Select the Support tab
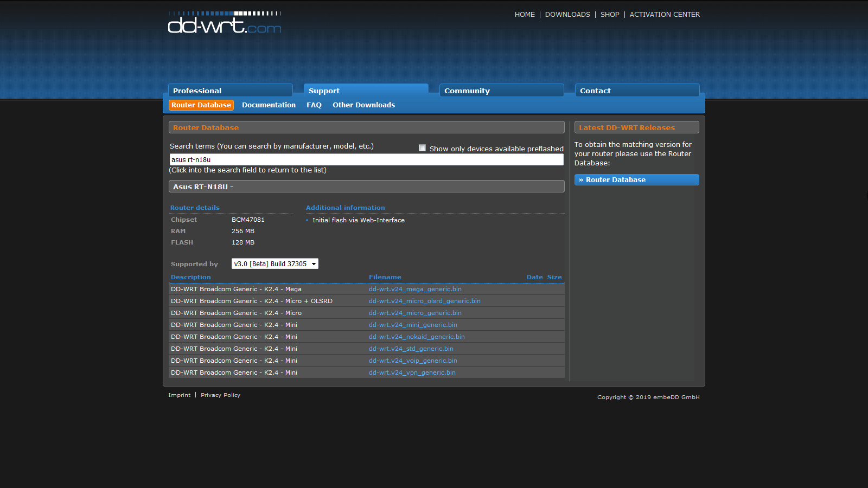The height and width of the screenshot is (488, 868). pyautogui.click(x=366, y=91)
